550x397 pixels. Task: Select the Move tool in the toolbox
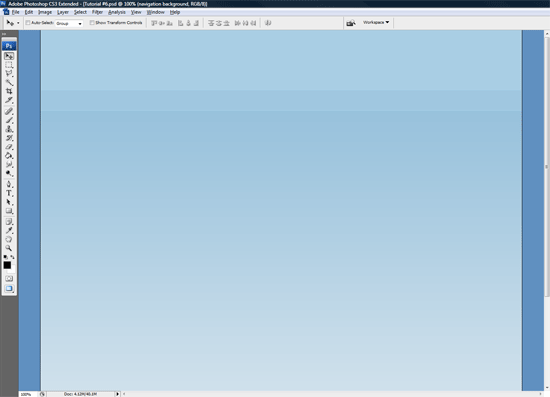(9, 56)
